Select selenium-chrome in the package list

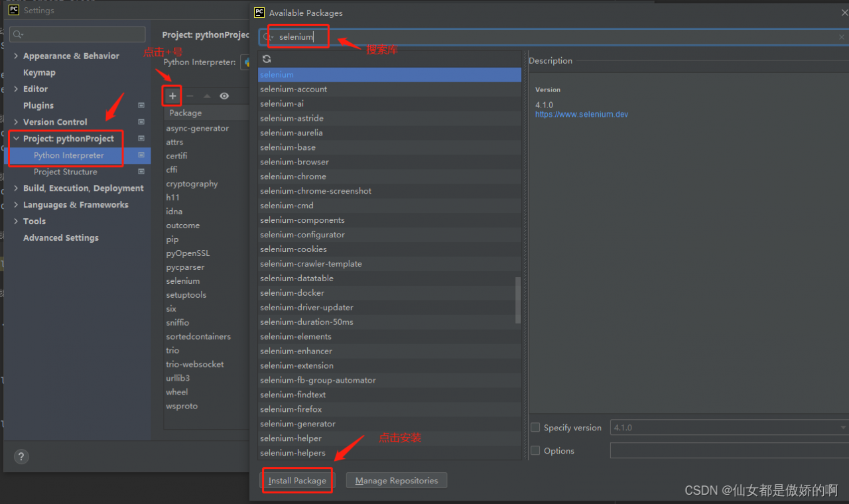click(293, 176)
